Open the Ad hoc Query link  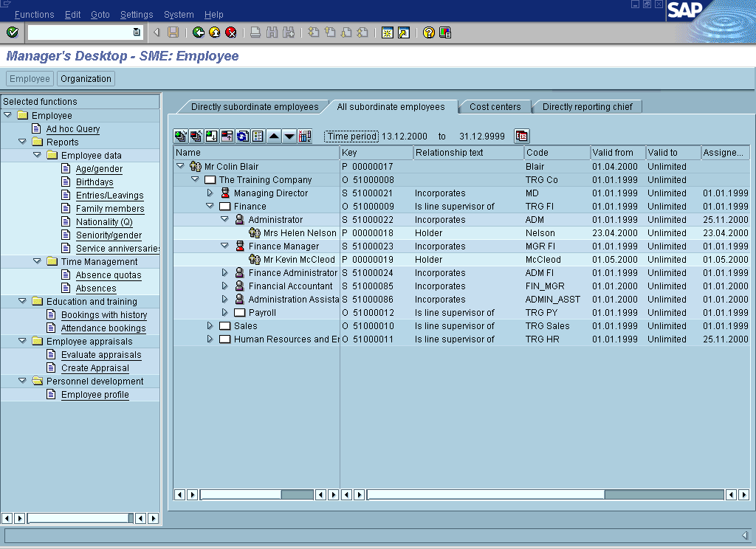(73, 128)
